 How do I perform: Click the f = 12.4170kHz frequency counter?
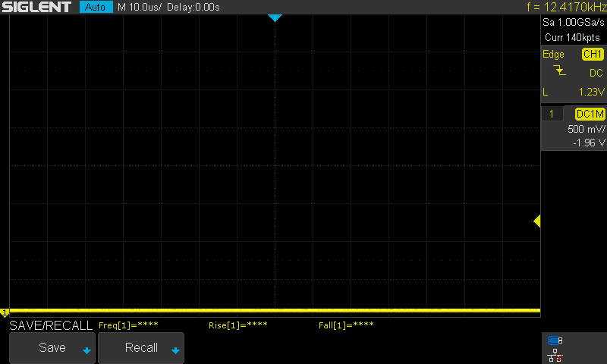(x=566, y=7)
